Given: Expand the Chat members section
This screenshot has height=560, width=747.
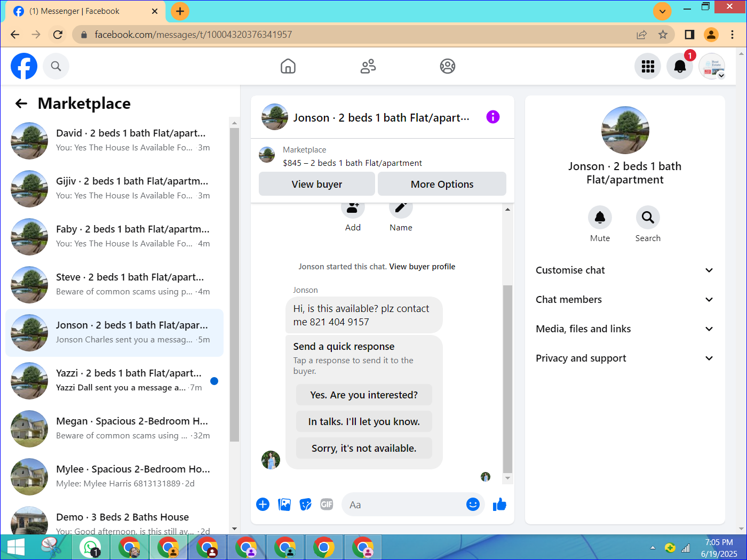Looking at the screenshot, I should click(625, 300).
